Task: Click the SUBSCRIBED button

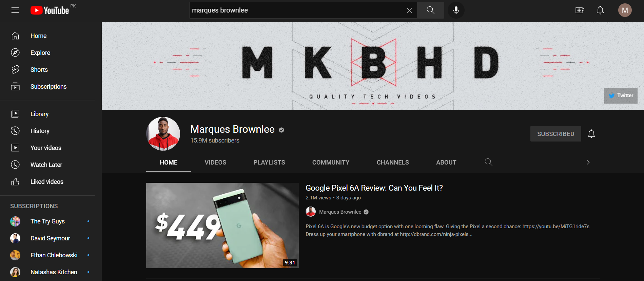Action: point(555,134)
